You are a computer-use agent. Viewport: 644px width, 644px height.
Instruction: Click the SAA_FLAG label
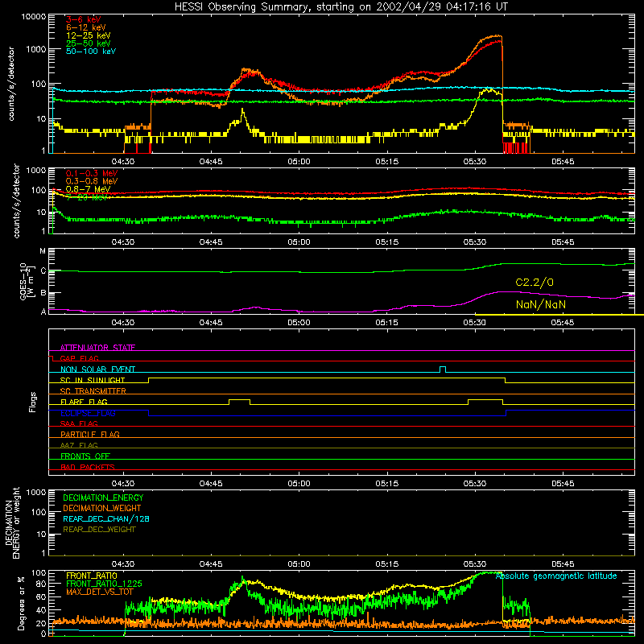pyautogui.click(x=79, y=423)
